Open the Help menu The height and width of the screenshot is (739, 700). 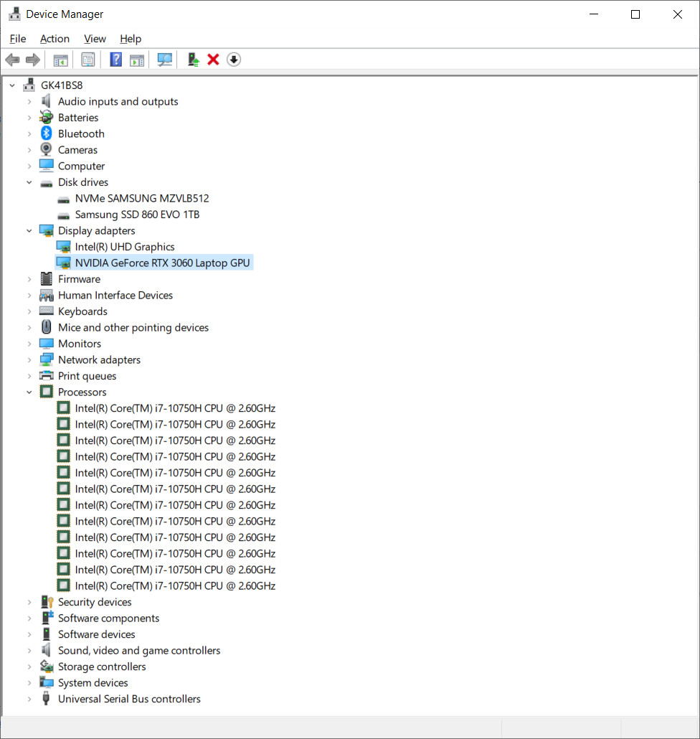[x=131, y=39]
